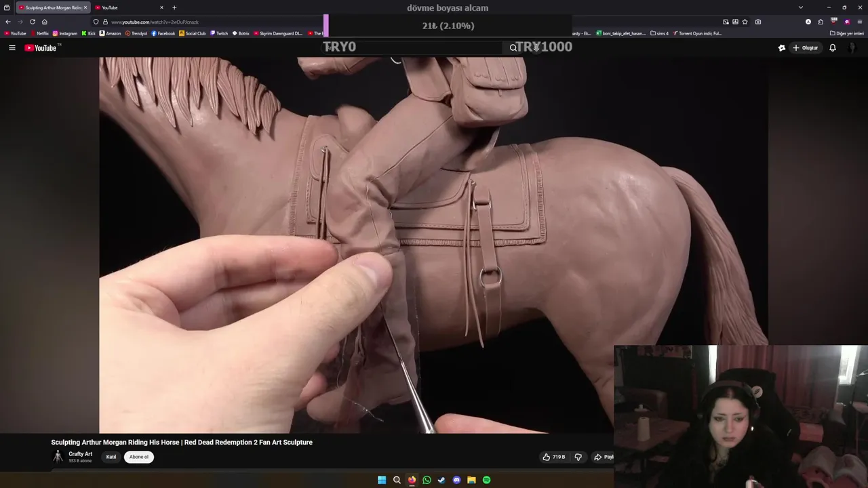Expand the Diğer yer imleri folder

846,33
